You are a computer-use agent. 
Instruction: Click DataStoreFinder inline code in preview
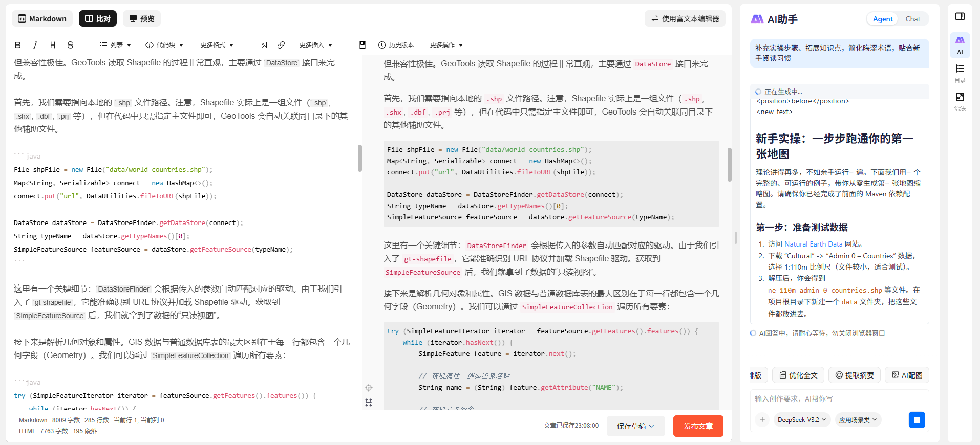(497, 246)
